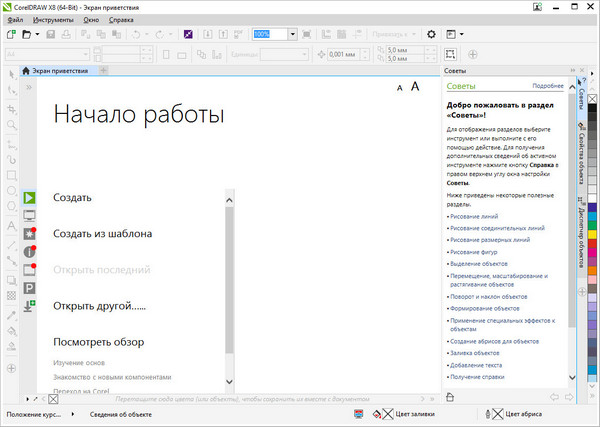Click the green Getting Started play icon
The width and height of the screenshot is (600, 427).
(29, 198)
